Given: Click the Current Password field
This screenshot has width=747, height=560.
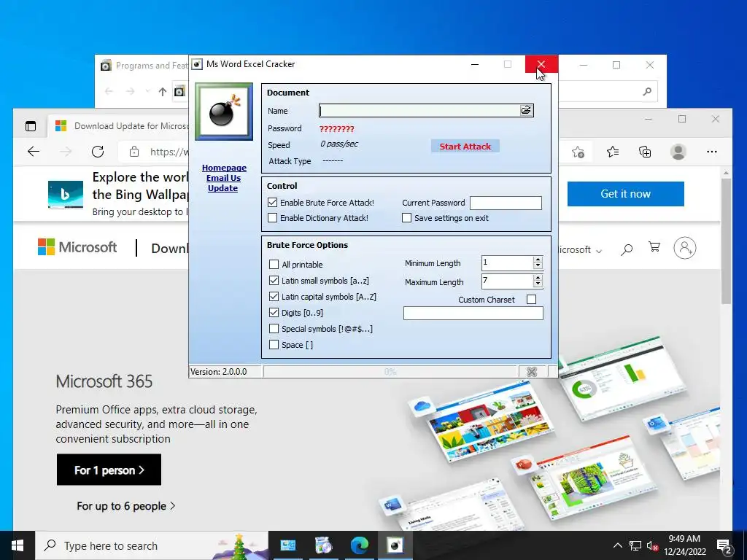Looking at the screenshot, I should (506, 203).
